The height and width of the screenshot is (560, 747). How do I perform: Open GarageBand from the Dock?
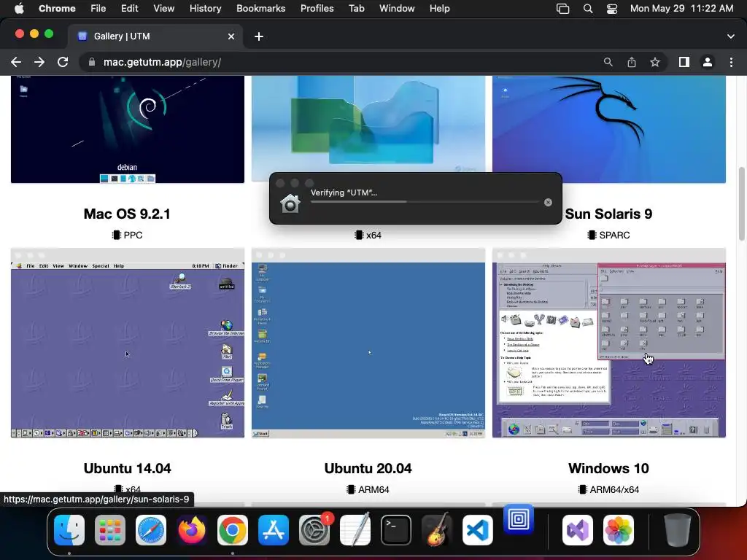(437, 529)
